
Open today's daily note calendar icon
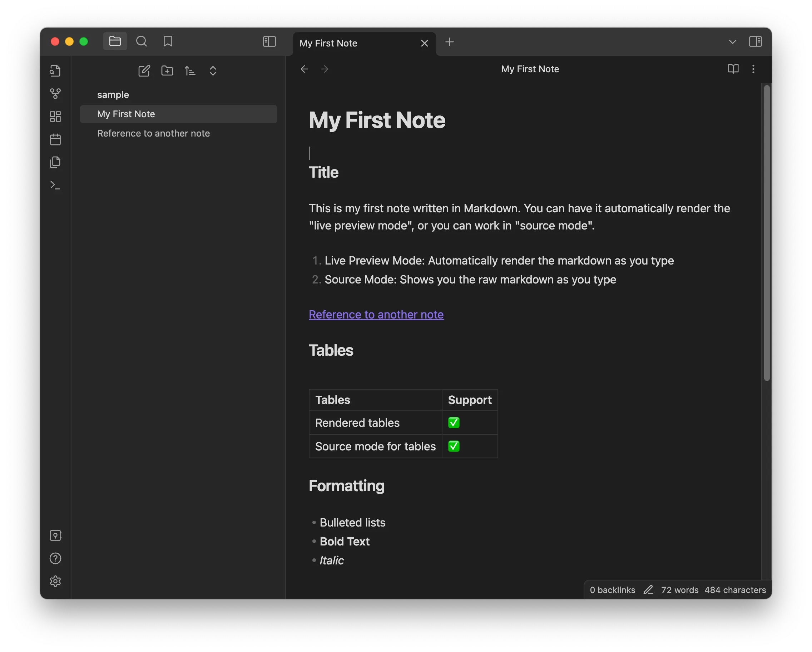tap(55, 139)
